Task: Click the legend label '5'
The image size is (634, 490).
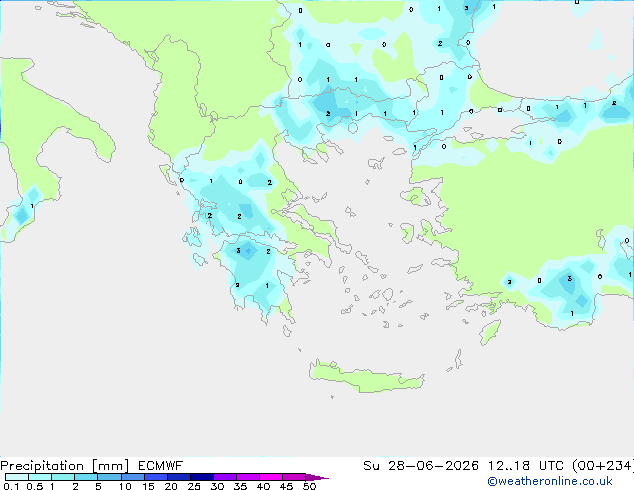Action: tap(98, 486)
